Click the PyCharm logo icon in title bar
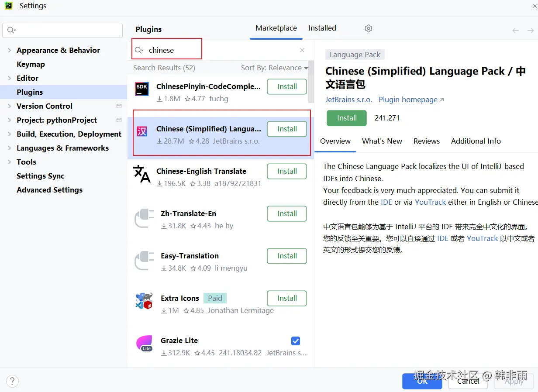 [x=8, y=6]
